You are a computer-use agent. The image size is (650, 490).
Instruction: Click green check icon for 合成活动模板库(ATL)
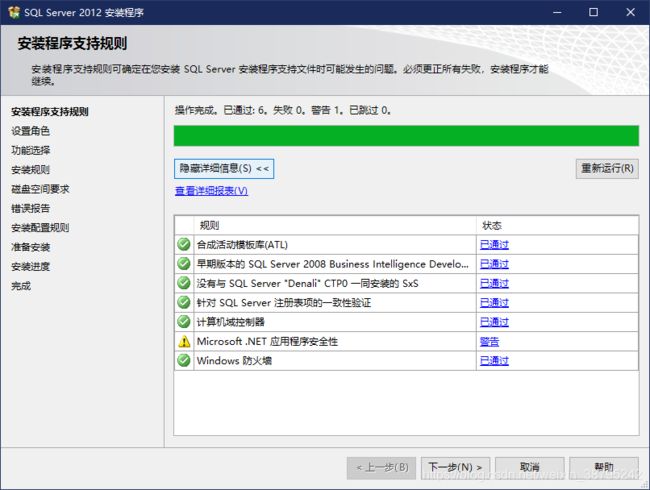coord(184,244)
